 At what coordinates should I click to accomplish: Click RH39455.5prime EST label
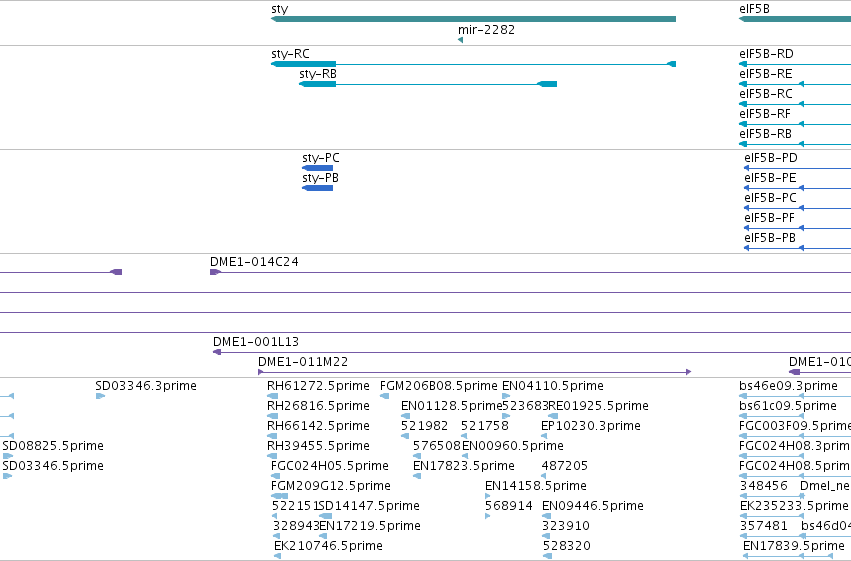(319, 446)
